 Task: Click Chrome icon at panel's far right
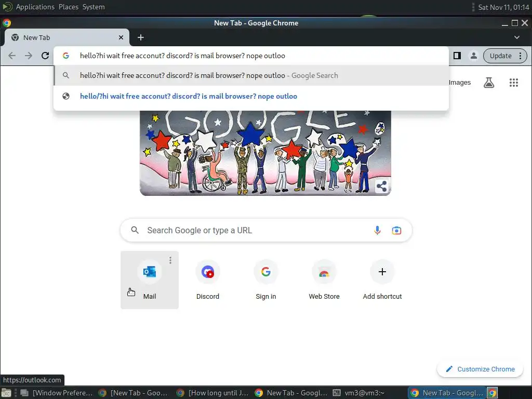pos(493,393)
